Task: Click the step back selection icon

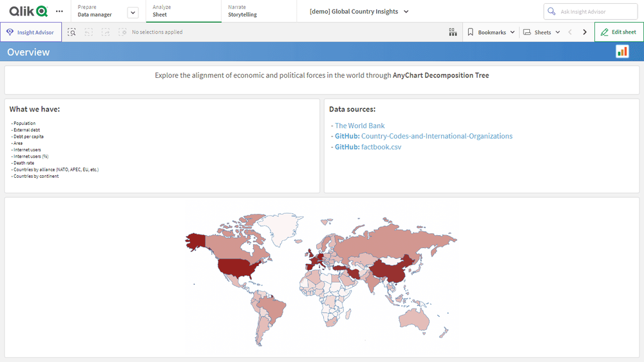Action: pyautogui.click(x=89, y=32)
